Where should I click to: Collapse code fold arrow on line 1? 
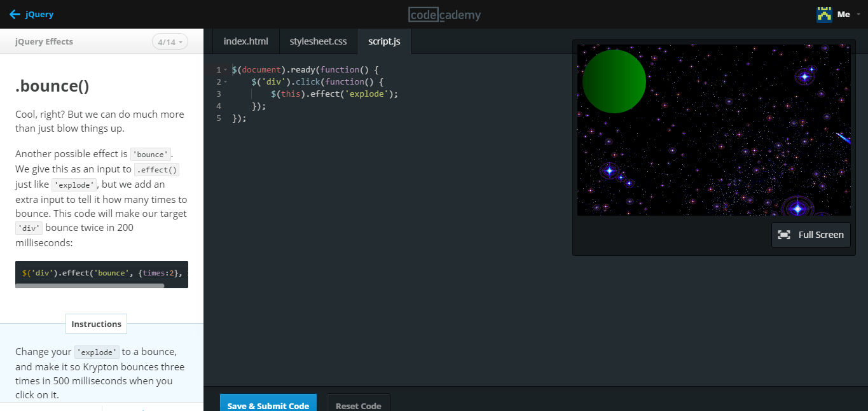click(225, 69)
